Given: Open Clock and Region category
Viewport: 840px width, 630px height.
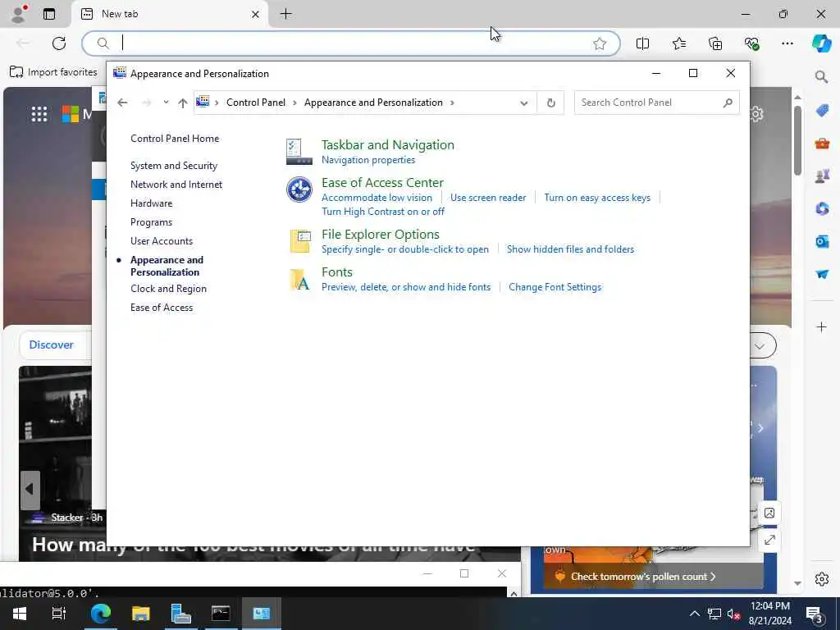Looking at the screenshot, I should point(168,288).
